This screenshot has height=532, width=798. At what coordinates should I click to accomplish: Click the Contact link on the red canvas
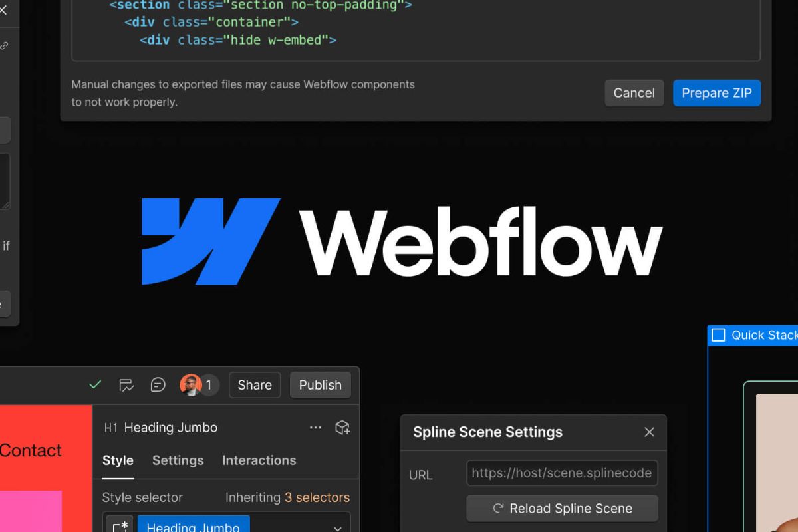click(x=31, y=450)
